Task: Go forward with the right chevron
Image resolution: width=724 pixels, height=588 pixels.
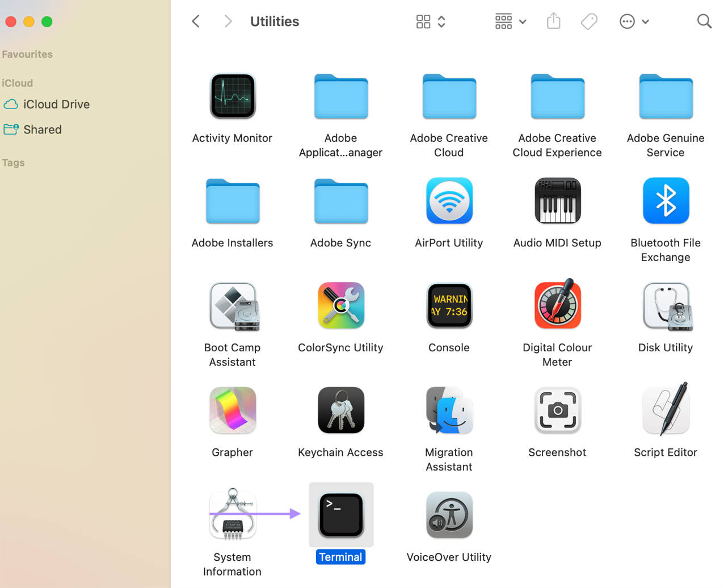Action: click(x=228, y=22)
